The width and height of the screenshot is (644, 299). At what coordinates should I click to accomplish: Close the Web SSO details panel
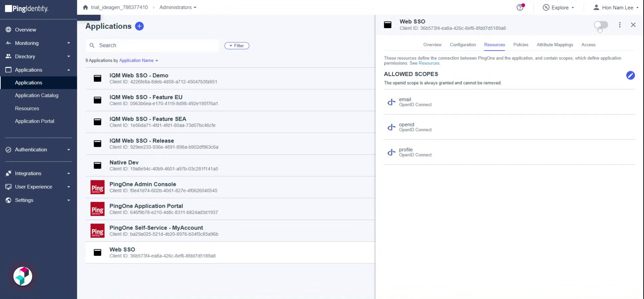point(633,25)
